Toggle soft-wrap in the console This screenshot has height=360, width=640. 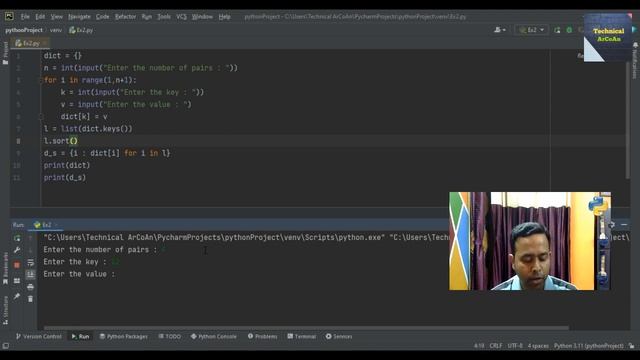31,262
